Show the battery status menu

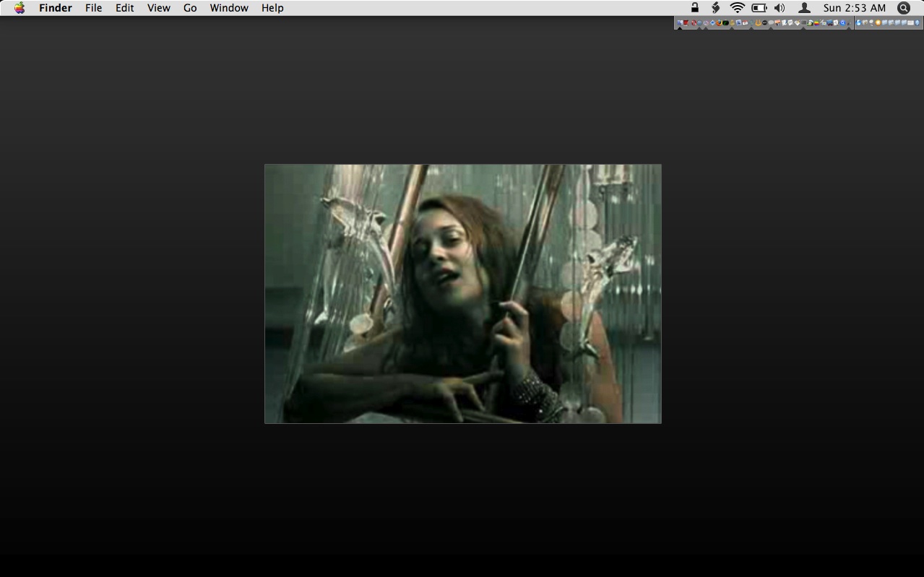[x=759, y=8]
